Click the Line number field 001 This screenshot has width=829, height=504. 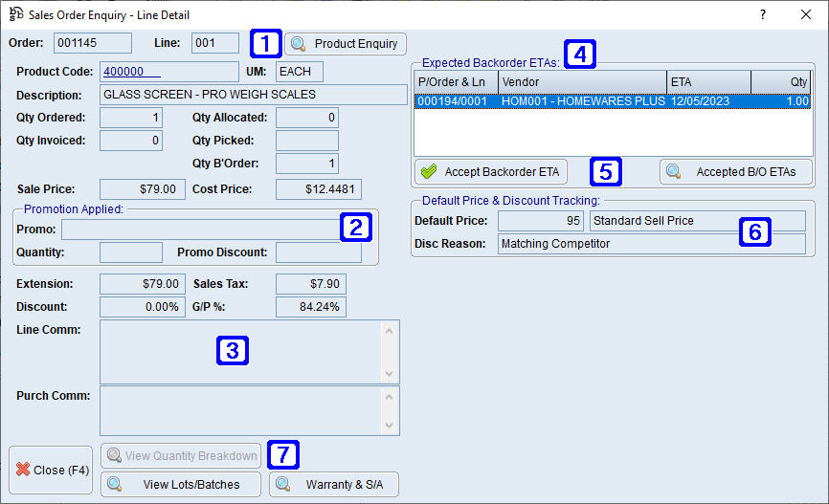(215, 43)
